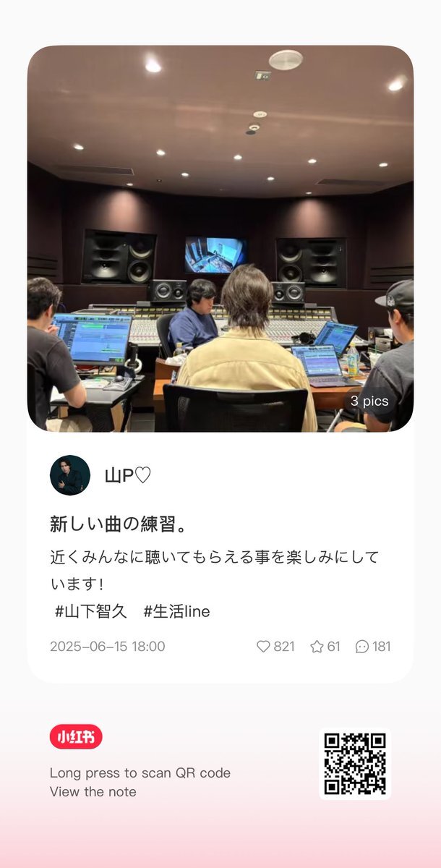Screen dimensions: 441x868
Task: Click the 181 comments count
Action: [381, 647]
